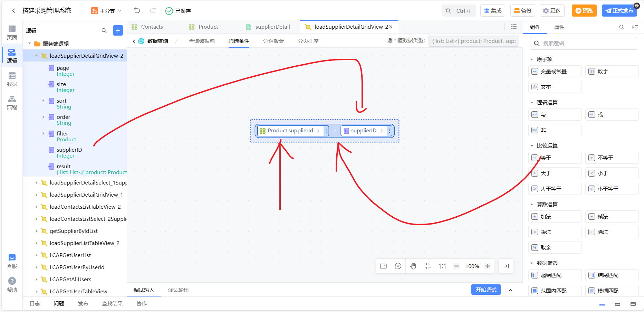This screenshot has height=312, width=644.
Task: Click 开始调试 to start debugging
Action: 486,290
